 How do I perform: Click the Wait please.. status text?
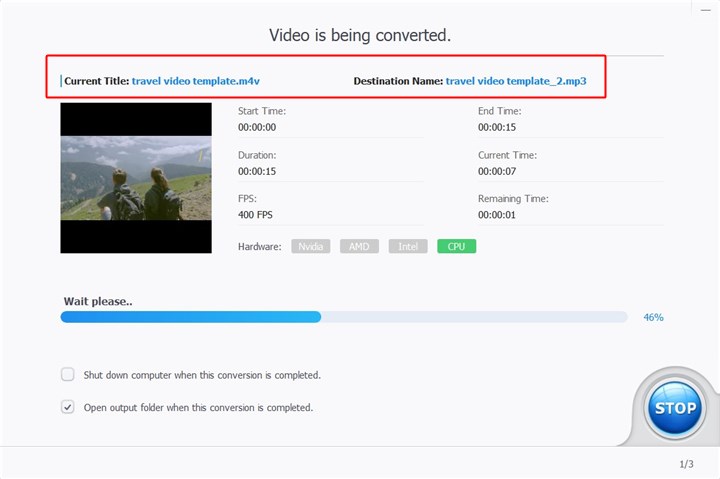pos(98,301)
